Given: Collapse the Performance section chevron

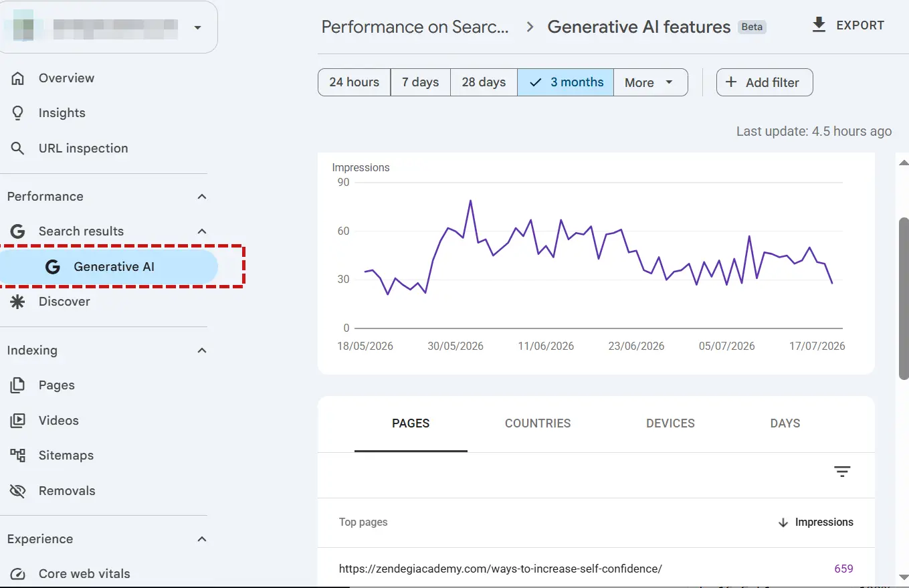Looking at the screenshot, I should (x=202, y=197).
